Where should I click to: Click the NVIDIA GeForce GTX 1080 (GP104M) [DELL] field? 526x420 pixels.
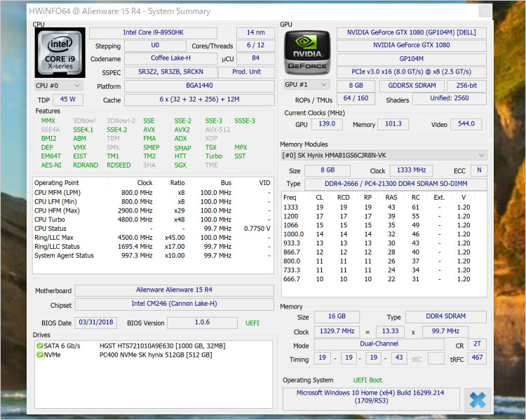point(411,32)
